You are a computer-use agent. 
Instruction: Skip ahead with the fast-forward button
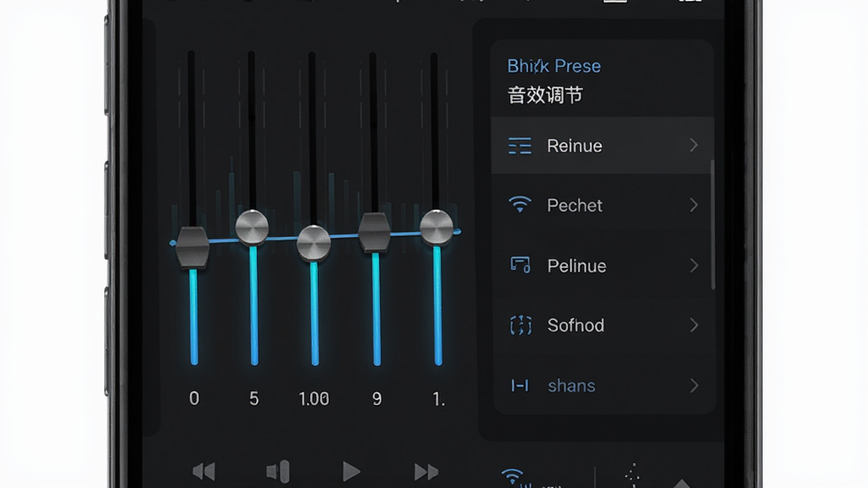pos(426,471)
